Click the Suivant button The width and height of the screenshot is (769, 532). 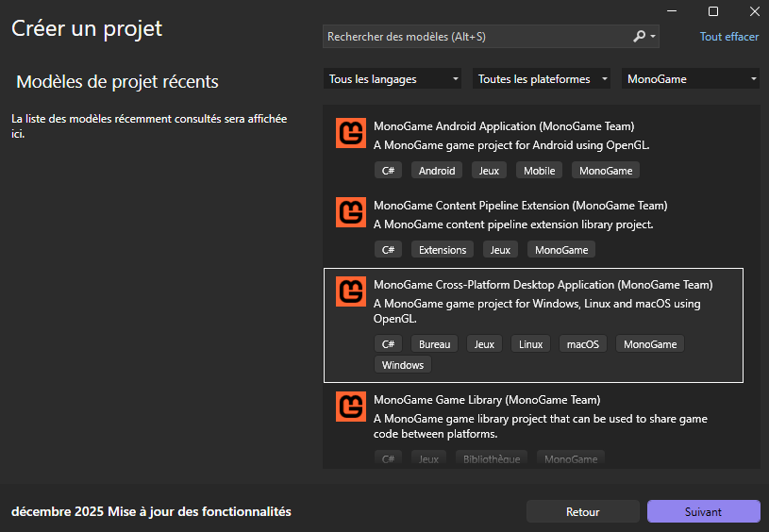(x=703, y=511)
